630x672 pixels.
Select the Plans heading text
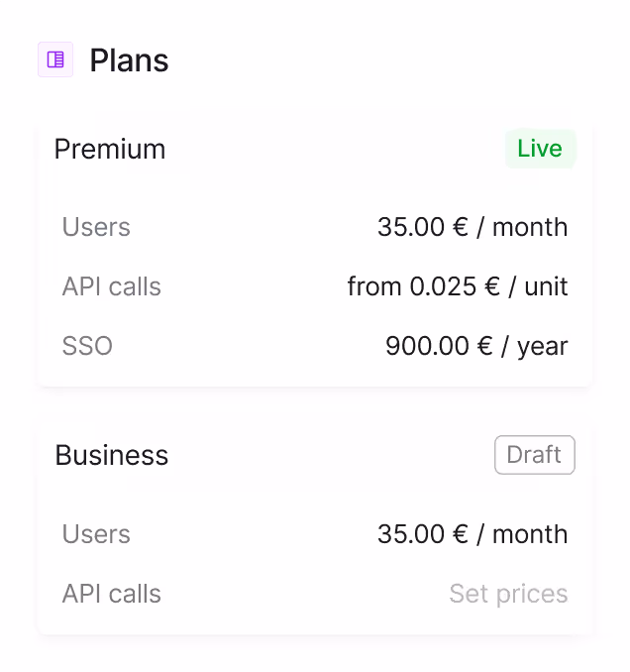pyautogui.click(x=129, y=60)
